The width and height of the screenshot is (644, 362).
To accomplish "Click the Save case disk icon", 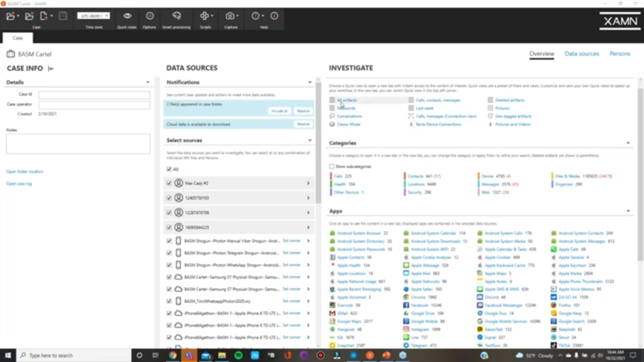I will coord(63,16).
